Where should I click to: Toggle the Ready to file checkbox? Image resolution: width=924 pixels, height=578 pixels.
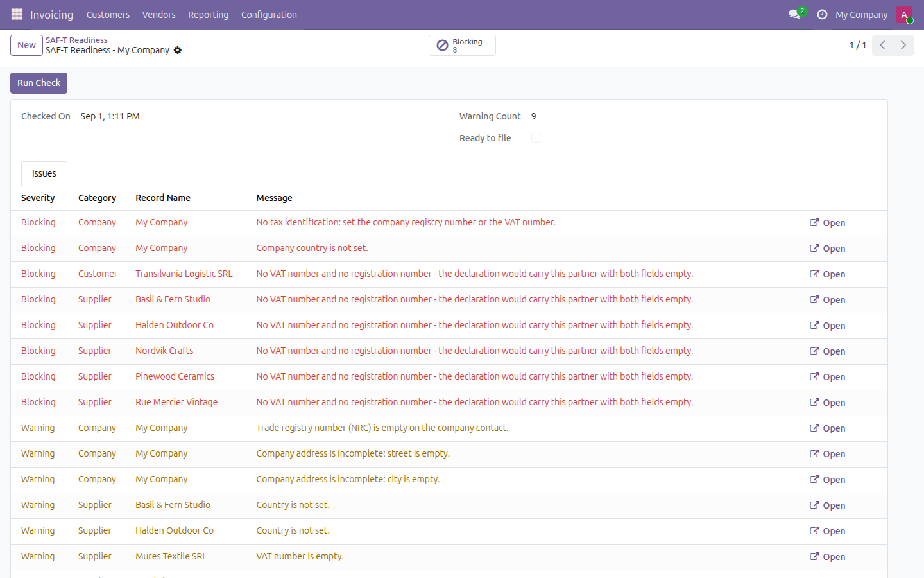click(x=536, y=138)
